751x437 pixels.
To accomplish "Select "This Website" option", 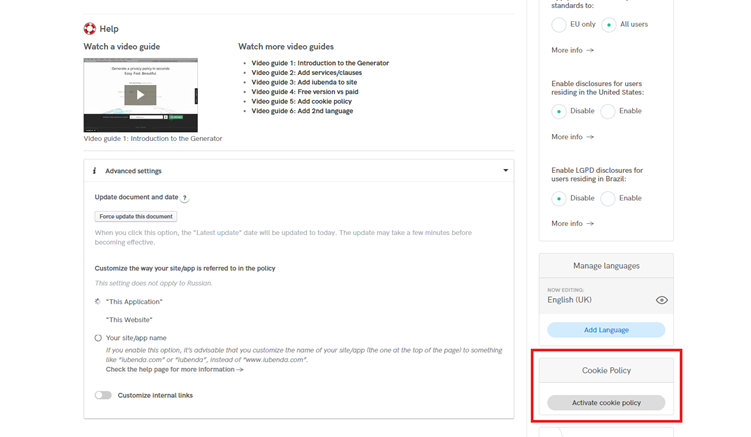I will 129,320.
